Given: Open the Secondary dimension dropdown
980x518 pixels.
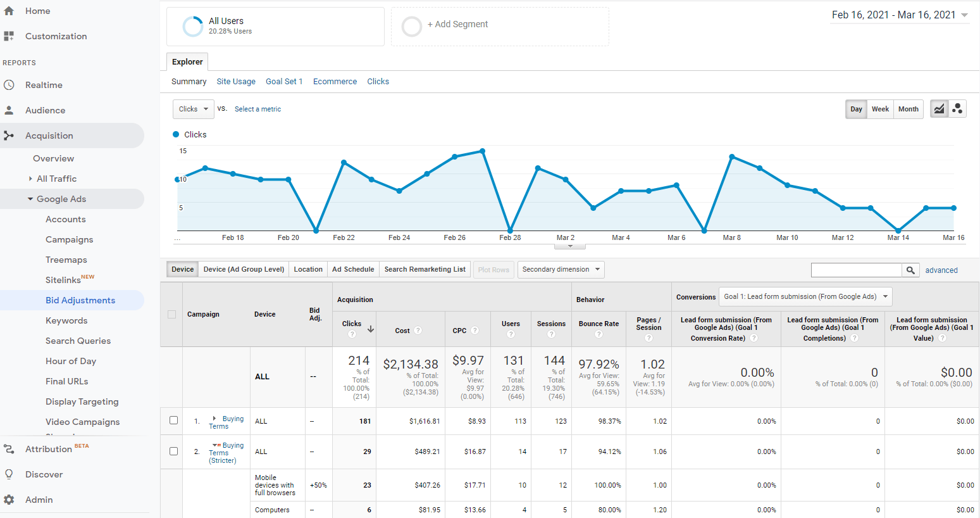Looking at the screenshot, I should tap(561, 269).
